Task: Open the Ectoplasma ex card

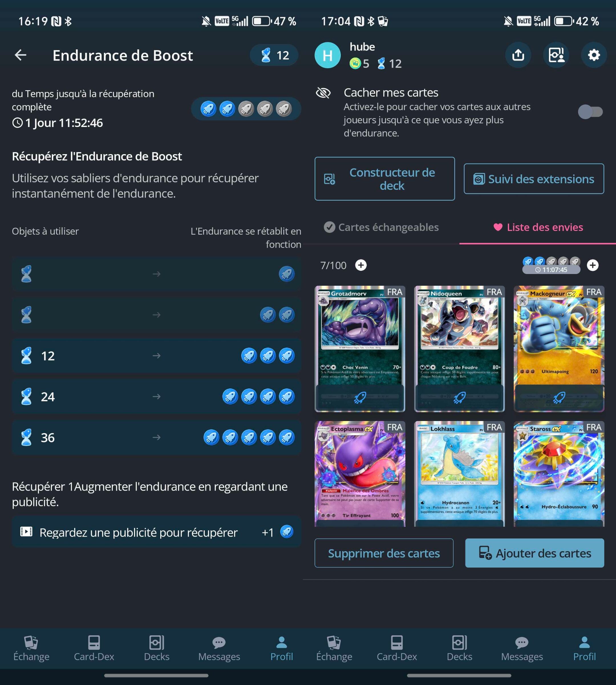Action: 360,474
